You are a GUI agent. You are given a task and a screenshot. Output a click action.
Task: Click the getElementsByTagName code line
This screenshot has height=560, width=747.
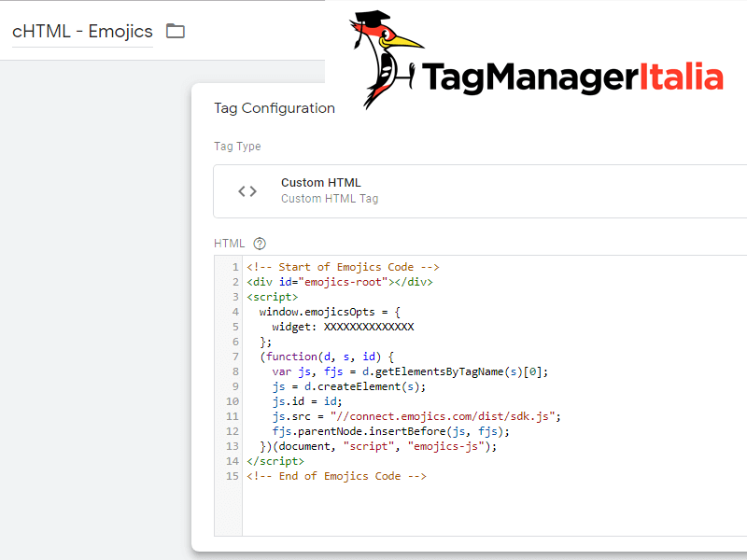[410, 371]
